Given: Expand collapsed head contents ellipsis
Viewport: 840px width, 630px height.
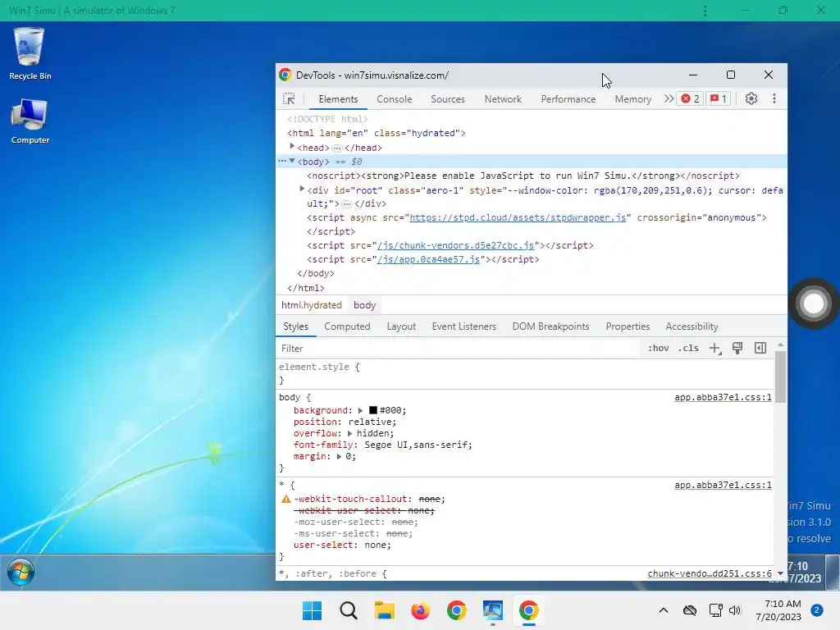Looking at the screenshot, I should (337, 148).
